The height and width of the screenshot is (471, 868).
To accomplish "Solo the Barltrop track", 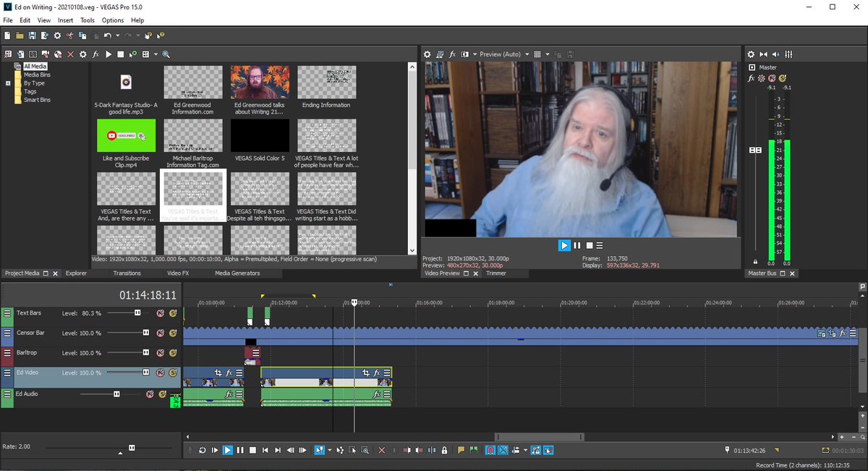I will click(x=173, y=353).
